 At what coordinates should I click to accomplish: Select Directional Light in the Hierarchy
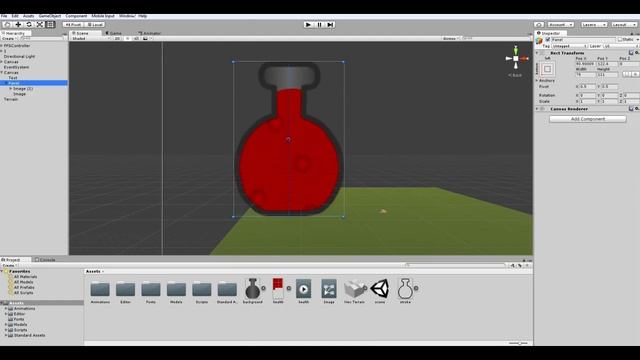click(19, 56)
